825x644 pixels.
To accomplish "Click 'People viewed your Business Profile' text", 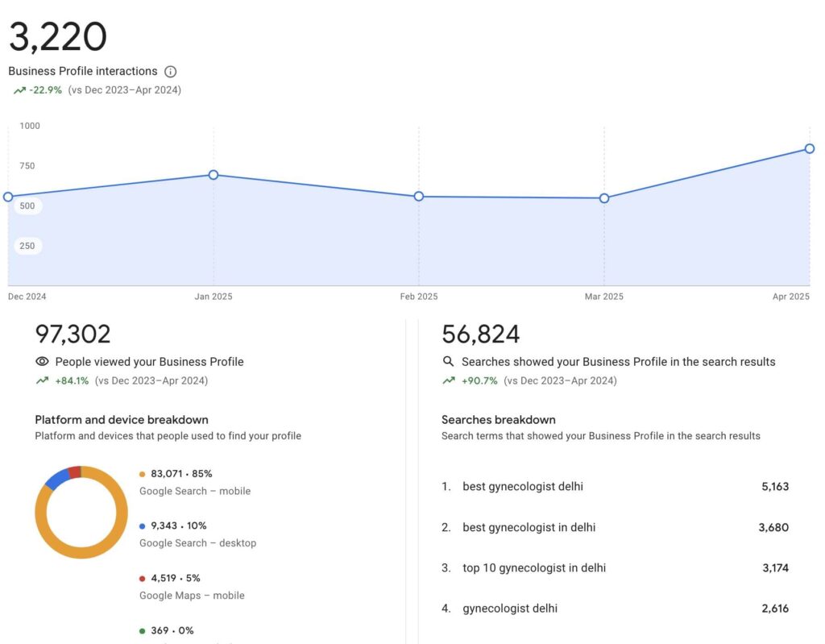I will 149,362.
